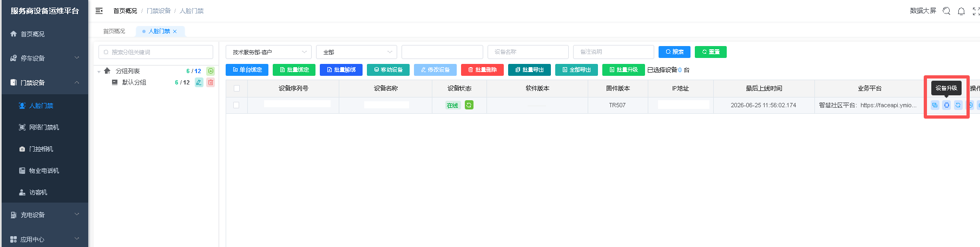The image size is (980, 247).
Task: Open notifications bell icon
Action: [x=961, y=11]
